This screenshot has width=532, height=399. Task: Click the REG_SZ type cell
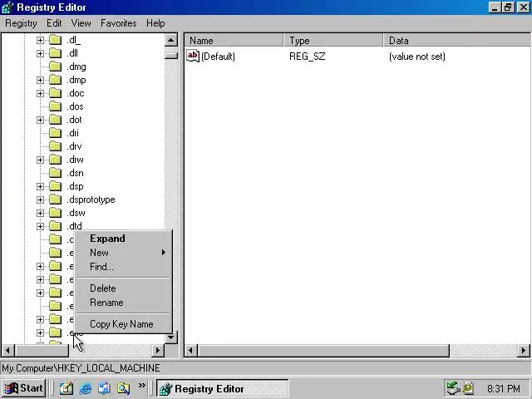pyautogui.click(x=308, y=57)
